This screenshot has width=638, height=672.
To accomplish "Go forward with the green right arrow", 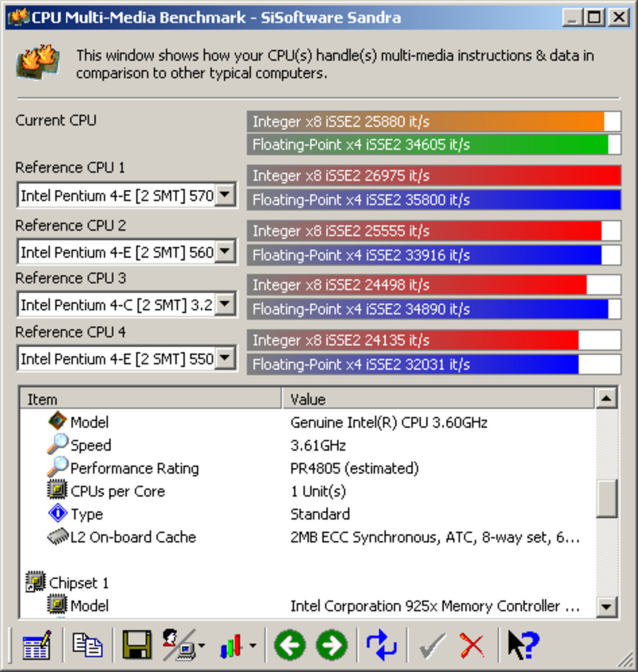I will 332,645.
